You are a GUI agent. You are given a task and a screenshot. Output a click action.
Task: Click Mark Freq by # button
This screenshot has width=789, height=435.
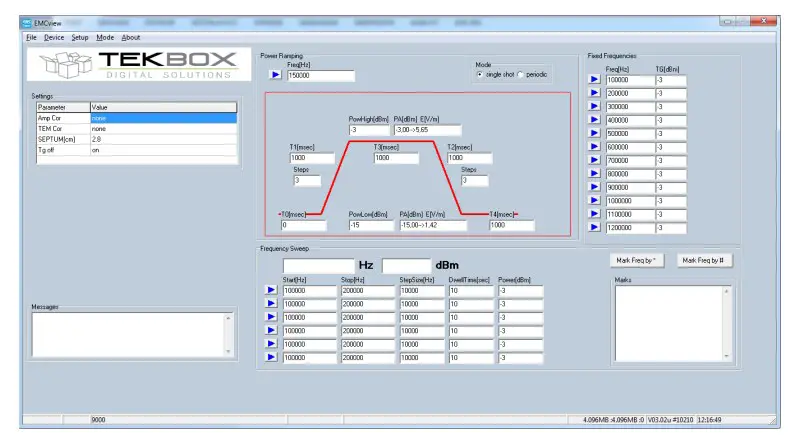(703, 260)
